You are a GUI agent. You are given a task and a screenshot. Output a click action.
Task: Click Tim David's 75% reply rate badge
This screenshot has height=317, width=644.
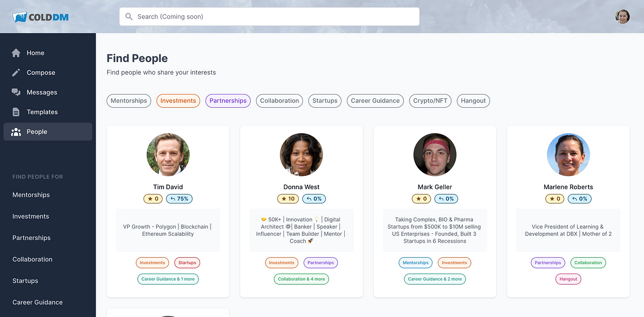pos(179,199)
